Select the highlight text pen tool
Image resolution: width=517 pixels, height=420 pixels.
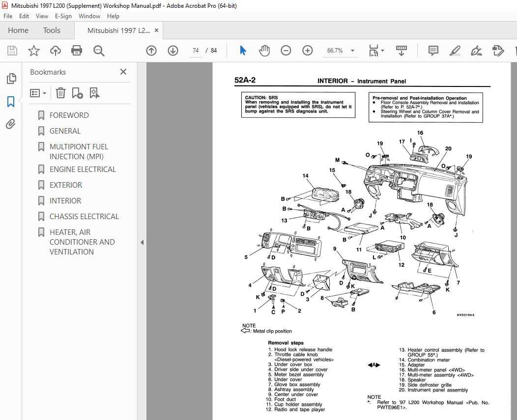tap(455, 51)
